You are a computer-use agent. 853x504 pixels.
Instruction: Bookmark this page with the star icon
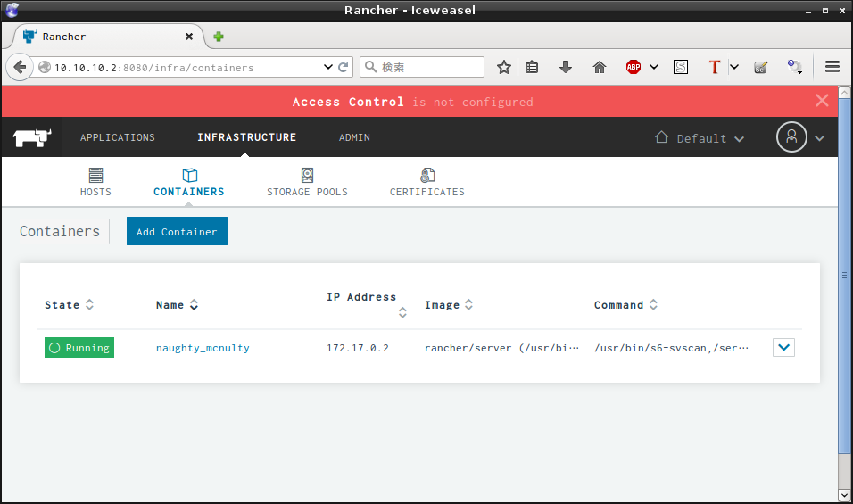tap(504, 67)
